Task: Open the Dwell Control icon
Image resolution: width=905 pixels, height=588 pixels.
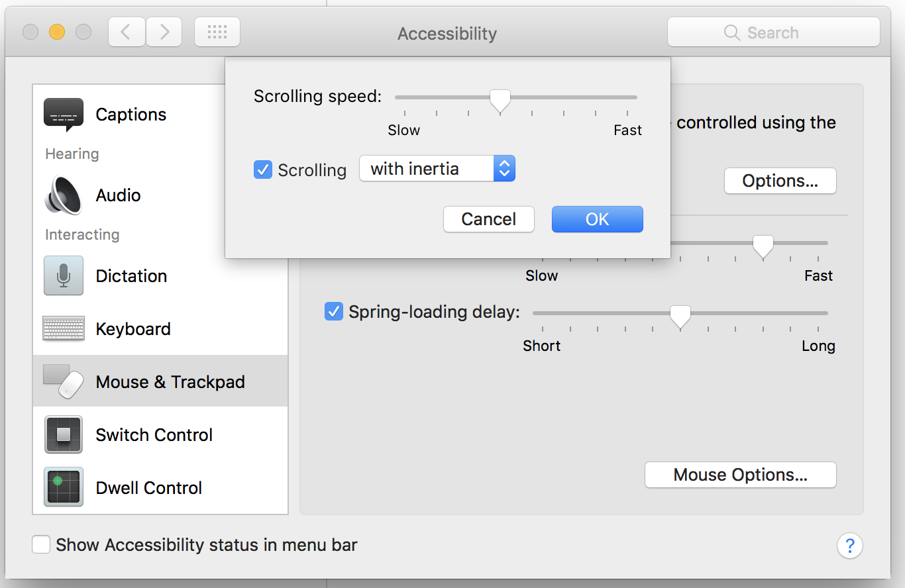Action: (x=64, y=487)
